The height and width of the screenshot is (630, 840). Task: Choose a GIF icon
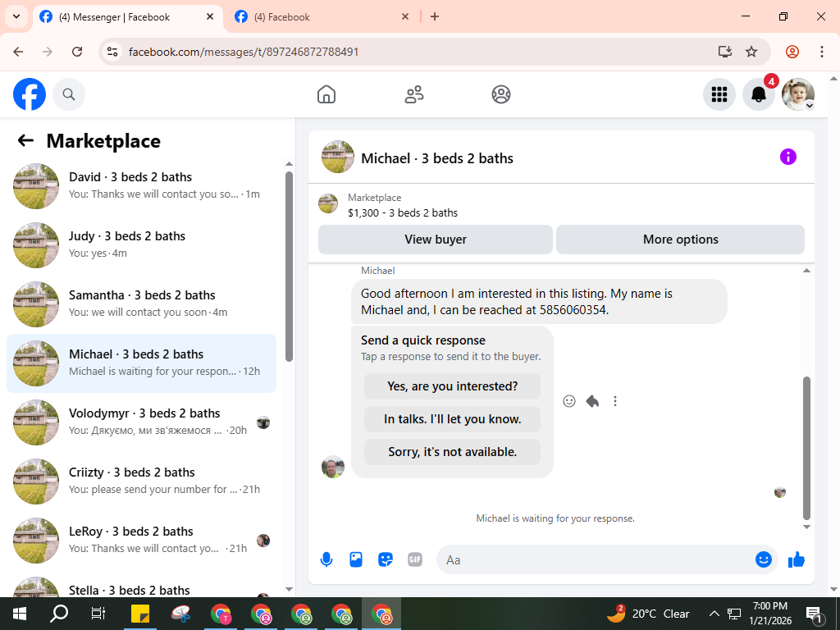coord(414,559)
